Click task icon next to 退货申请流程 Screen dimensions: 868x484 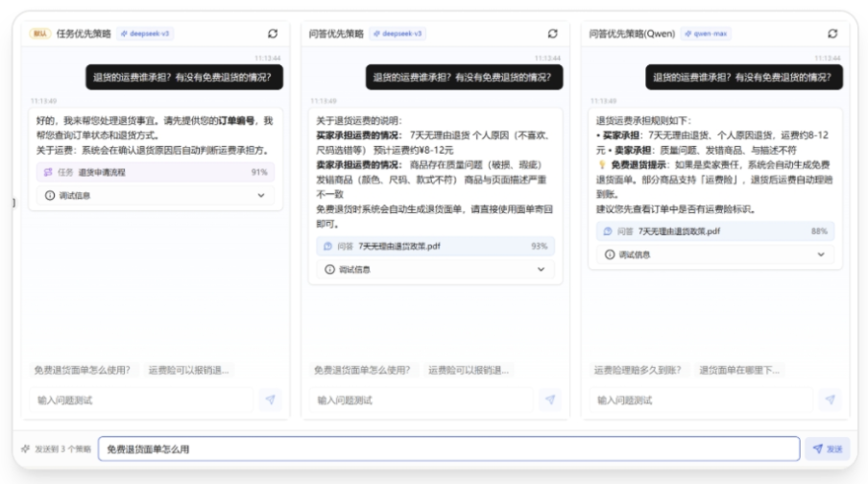point(48,172)
